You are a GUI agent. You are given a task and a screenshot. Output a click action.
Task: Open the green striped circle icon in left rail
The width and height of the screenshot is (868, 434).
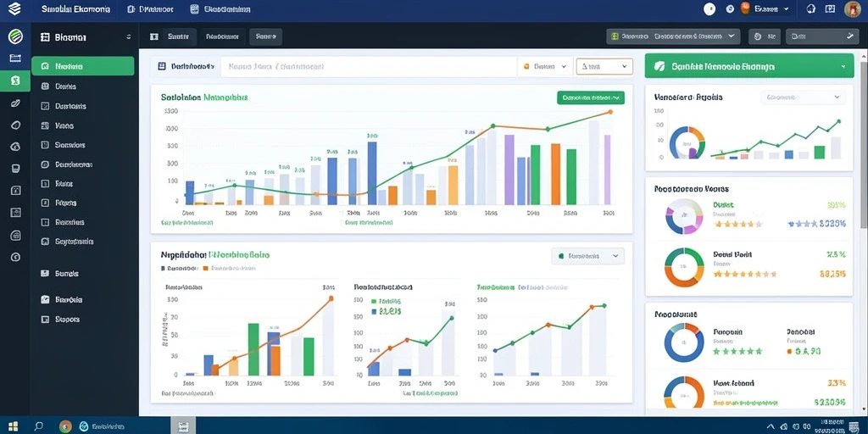[15, 37]
